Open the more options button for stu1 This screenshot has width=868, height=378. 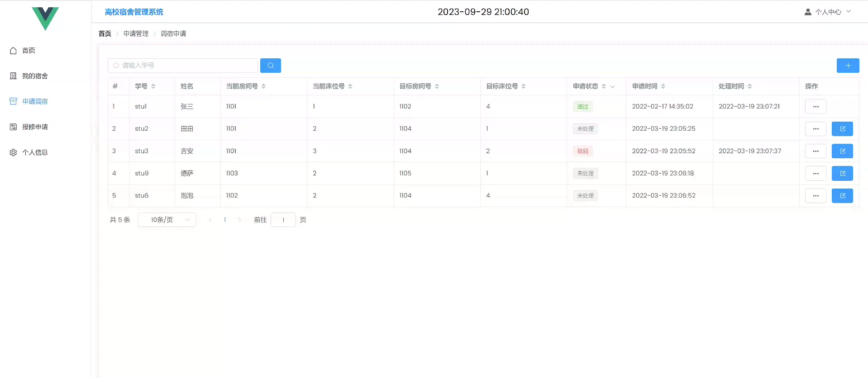click(815, 107)
